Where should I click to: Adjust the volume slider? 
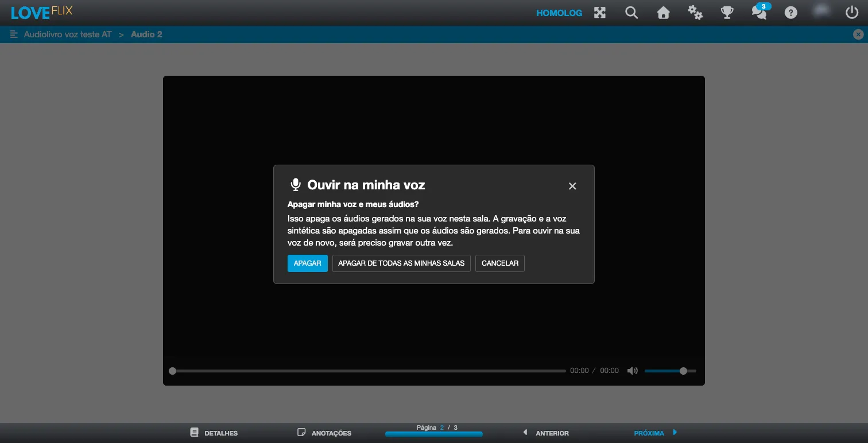(x=671, y=371)
